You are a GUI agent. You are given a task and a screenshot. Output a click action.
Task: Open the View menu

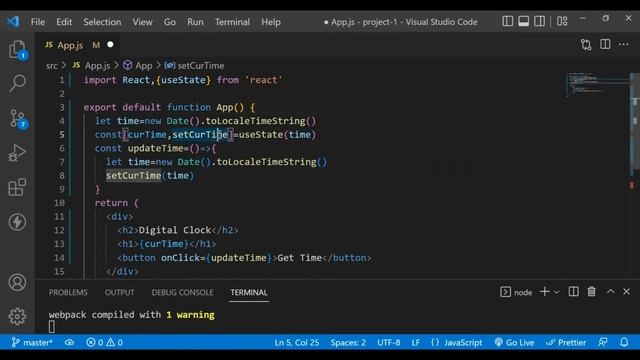(x=142, y=22)
